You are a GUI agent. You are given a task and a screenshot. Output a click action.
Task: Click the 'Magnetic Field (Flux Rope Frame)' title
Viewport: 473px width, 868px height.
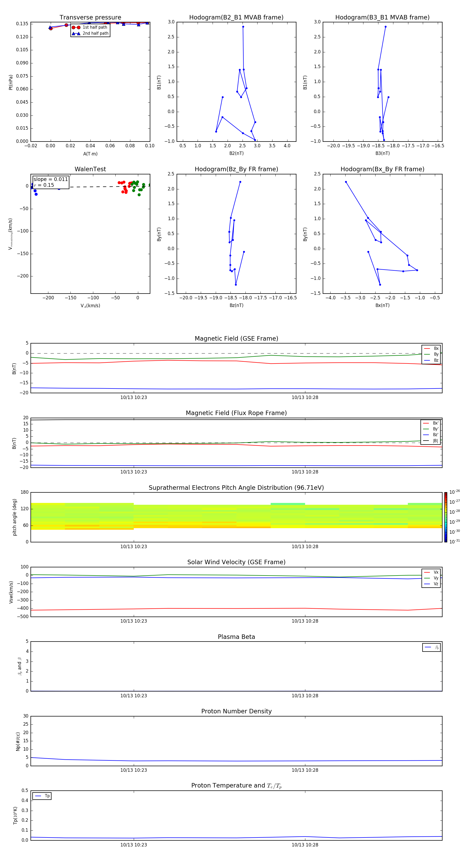tap(236, 413)
